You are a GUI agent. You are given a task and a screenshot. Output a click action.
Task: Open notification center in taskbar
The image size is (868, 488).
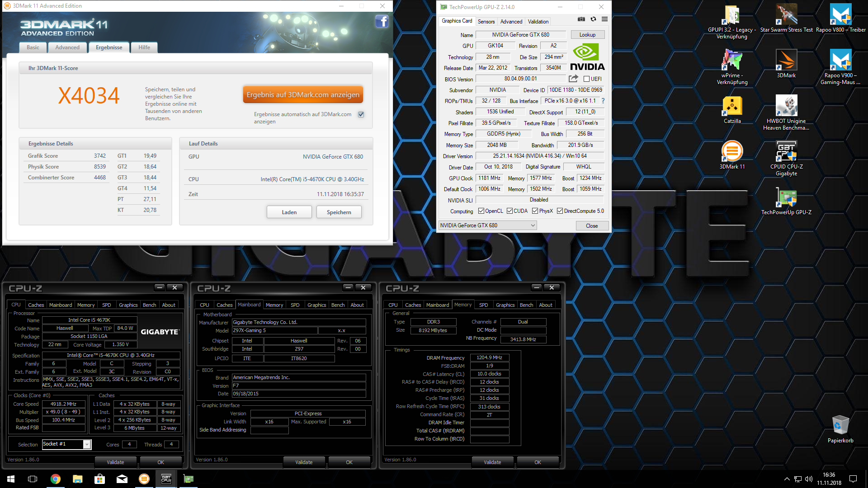point(853,479)
